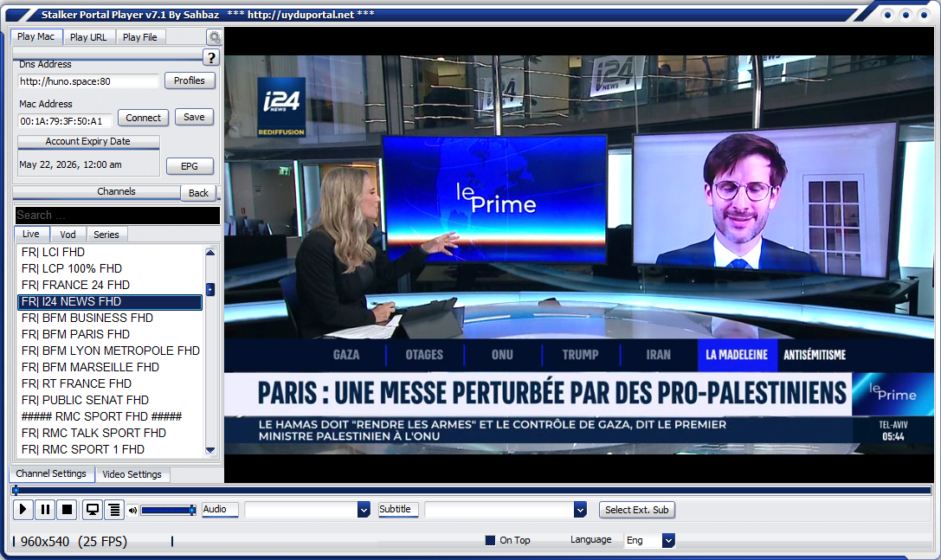
Task: Select channel FR| LCP 100% FHD
Action: 110,268
